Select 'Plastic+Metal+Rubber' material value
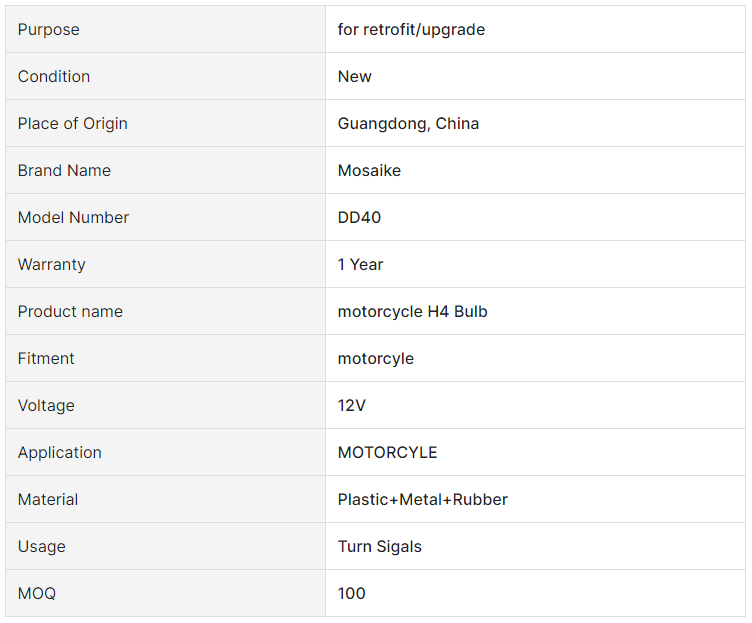Viewport: 752px width, 623px height. coord(423,499)
